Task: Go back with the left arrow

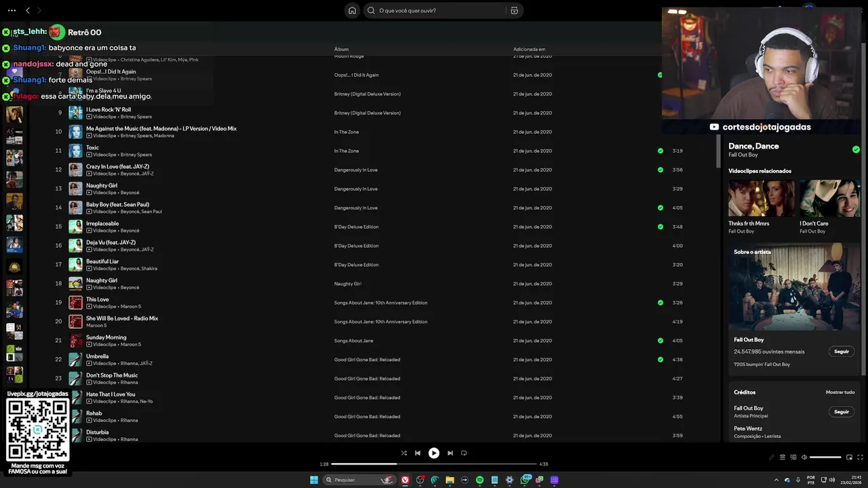Action: point(28,10)
